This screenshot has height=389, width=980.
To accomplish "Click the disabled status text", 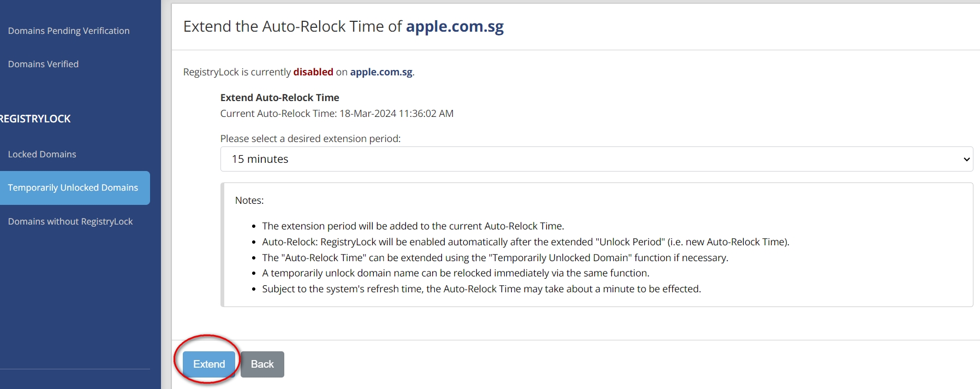I will 313,72.
